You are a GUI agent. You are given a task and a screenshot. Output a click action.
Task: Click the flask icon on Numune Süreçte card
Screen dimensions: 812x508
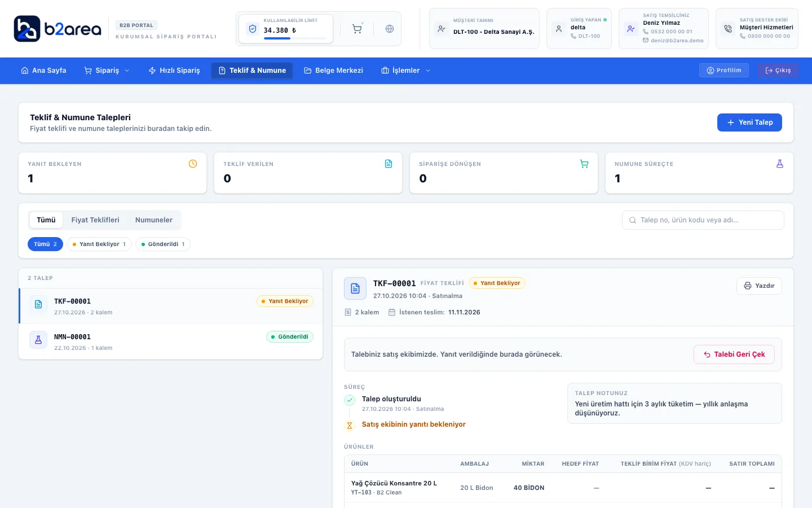tap(780, 164)
